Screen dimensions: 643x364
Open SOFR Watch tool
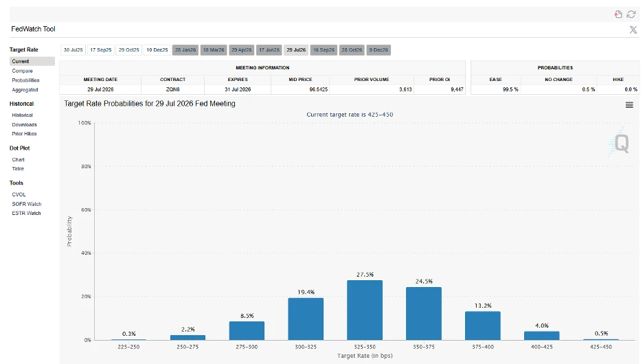pyautogui.click(x=26, y=204)
